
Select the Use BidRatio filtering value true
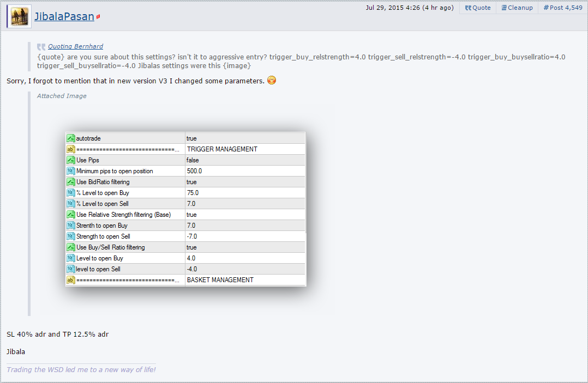[245, 181]
